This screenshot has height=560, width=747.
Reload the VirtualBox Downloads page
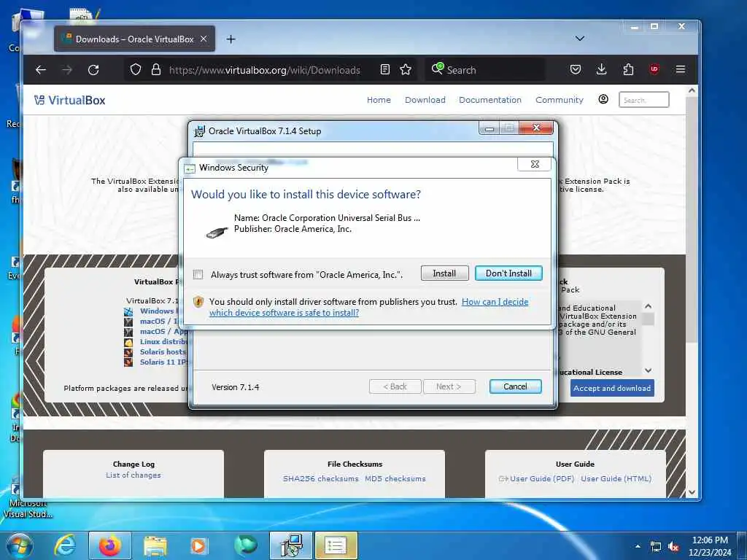coord(93,70)
